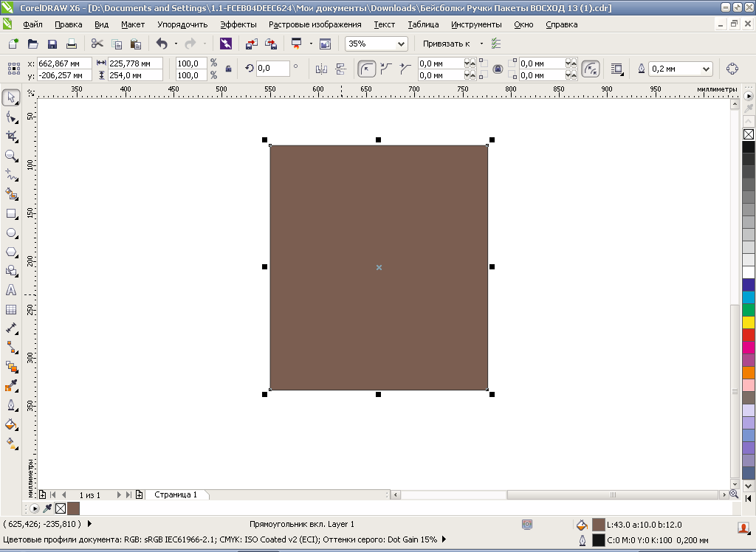This screenshot has height=552, width=756.
Task: Select the Text tool
Action: tap(11, 290)
